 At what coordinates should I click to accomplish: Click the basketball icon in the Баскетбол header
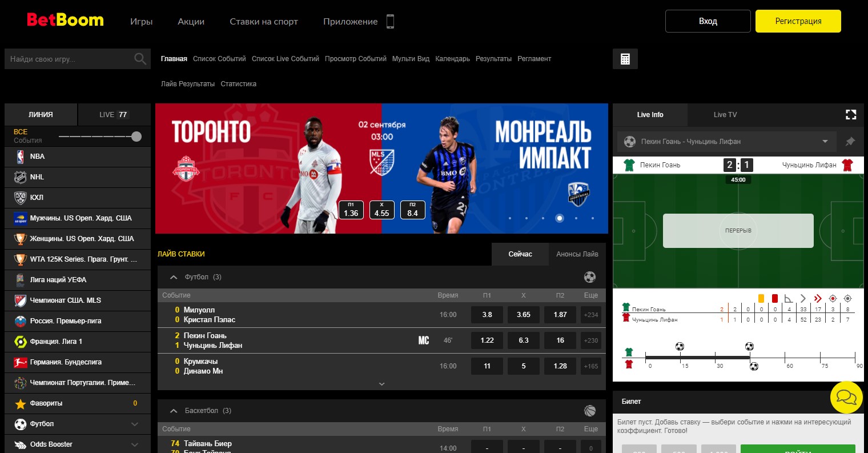click(x=590, y=411)
